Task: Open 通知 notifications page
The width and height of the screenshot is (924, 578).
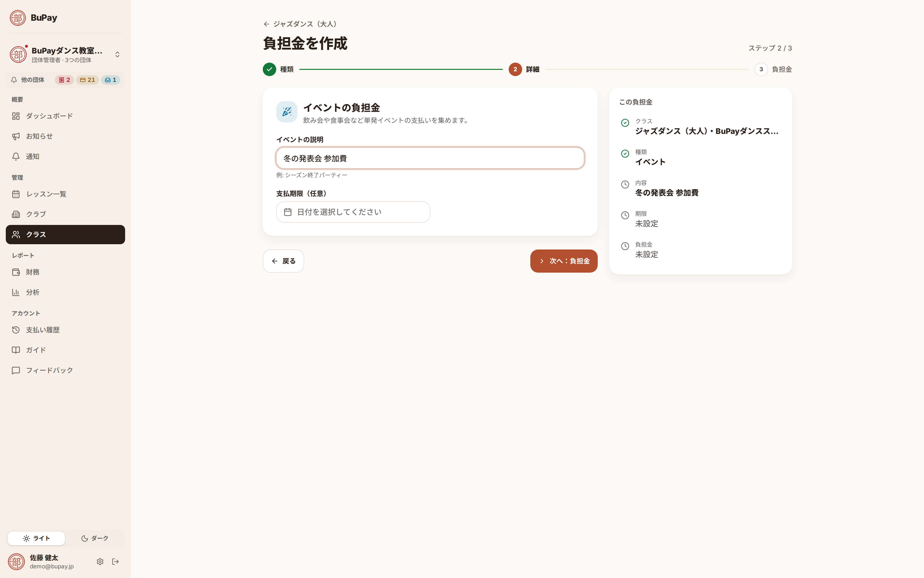Action: 65,156
